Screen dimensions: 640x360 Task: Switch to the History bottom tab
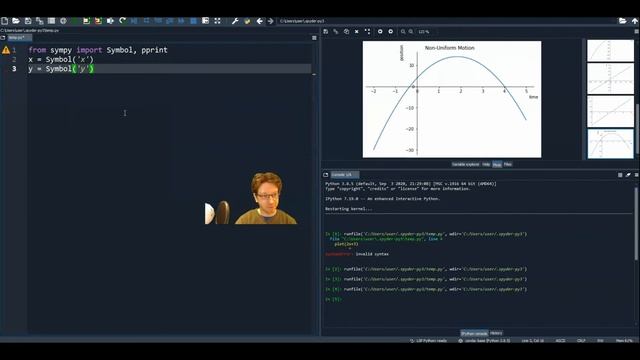[496, 333]
